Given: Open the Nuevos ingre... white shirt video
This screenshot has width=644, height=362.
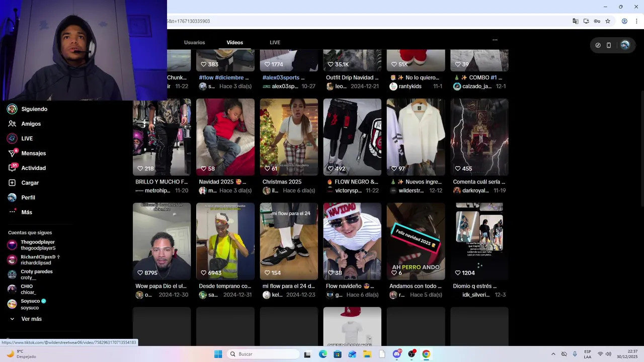Looking at the screenshot, I should point(416,137).
